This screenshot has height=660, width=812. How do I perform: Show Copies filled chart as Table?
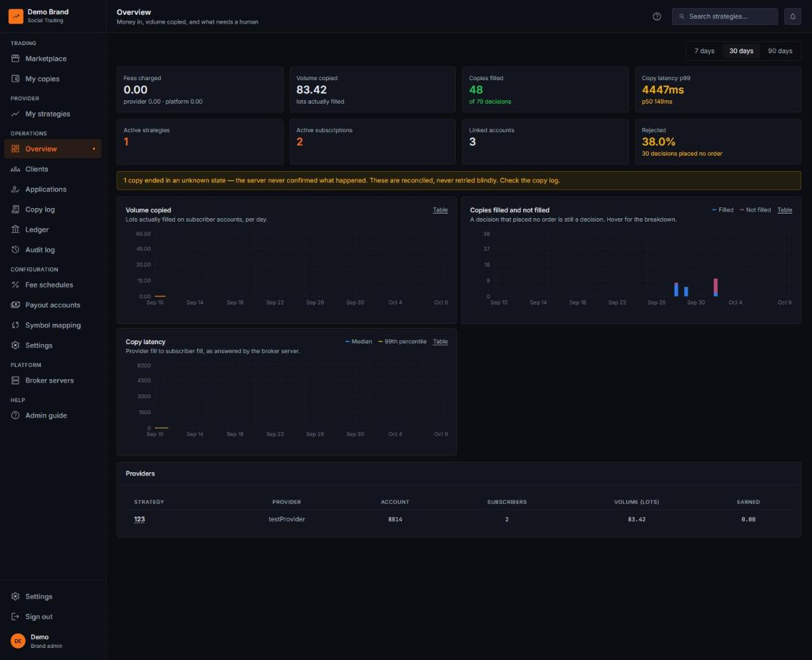(784, 210)
